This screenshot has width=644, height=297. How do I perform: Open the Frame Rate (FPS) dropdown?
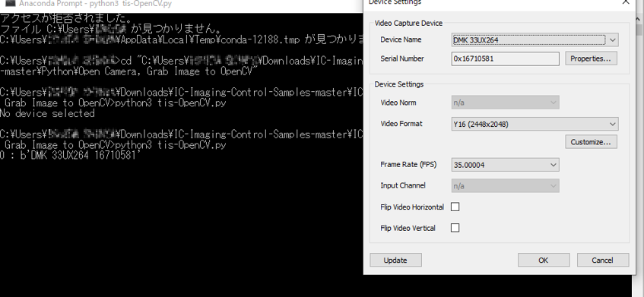[505, 165]
